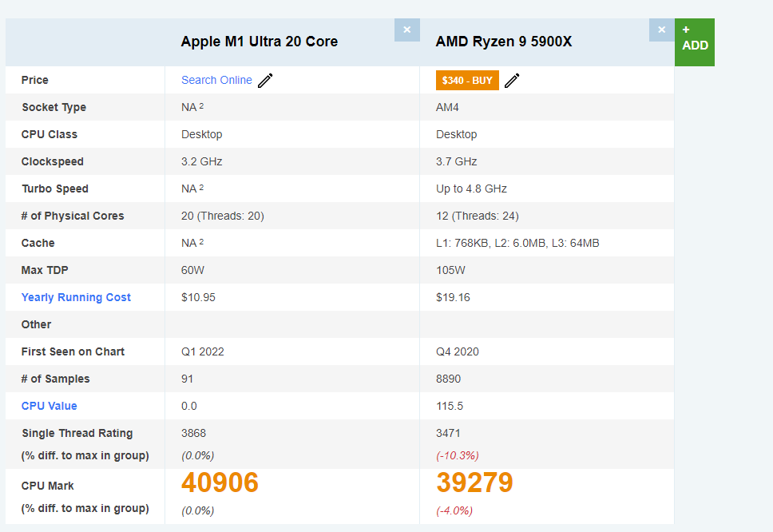Click the -4.0% CPU Mark difference

coord(454,510)
